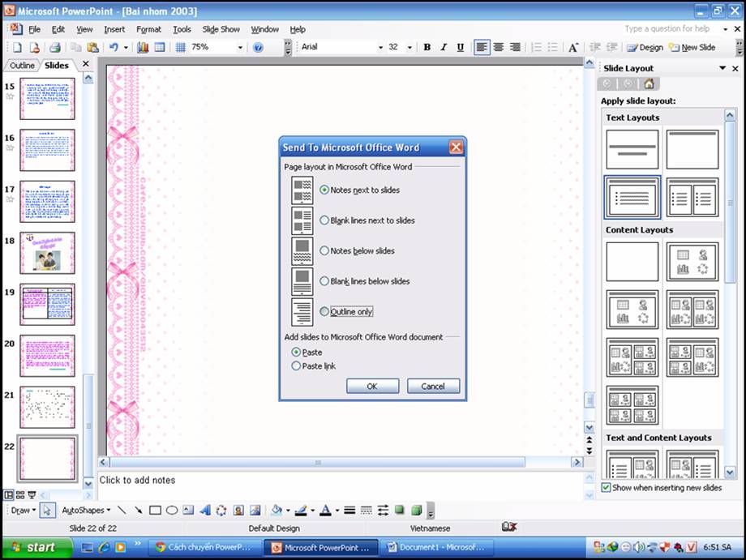Open the Draw menu dropdown

click(x=24, y=510)
